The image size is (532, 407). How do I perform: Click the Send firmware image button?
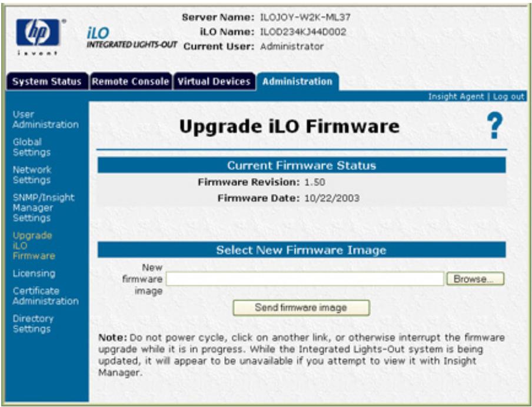coord(301,308)
